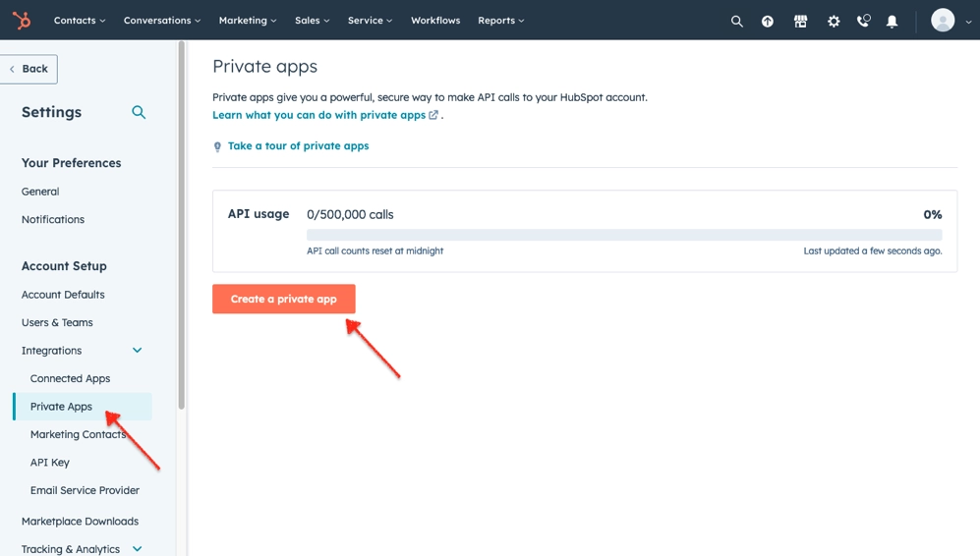The height and width of the screenshot is (556, 980).
Task: Open the marketplace storefront icon
Action: [801, 22]
